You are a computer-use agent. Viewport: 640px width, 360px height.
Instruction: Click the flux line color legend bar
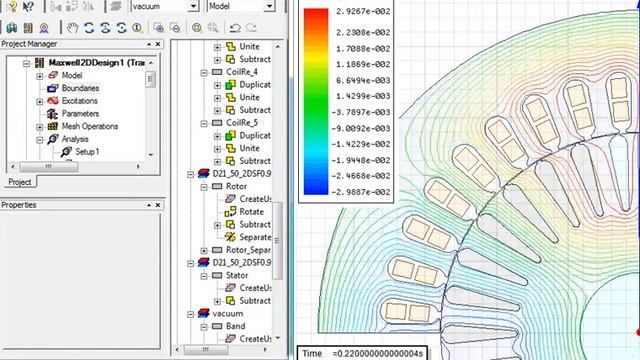(x=316, y=101)
